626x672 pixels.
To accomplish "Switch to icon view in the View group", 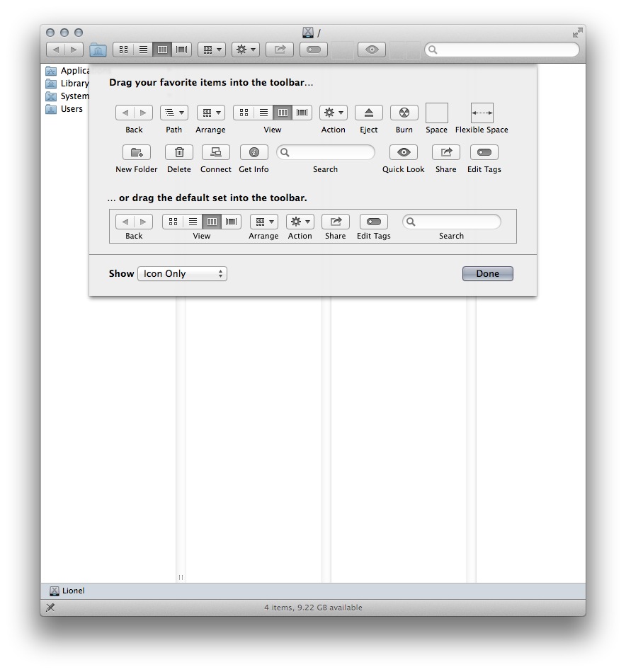I will coord(244,113).
